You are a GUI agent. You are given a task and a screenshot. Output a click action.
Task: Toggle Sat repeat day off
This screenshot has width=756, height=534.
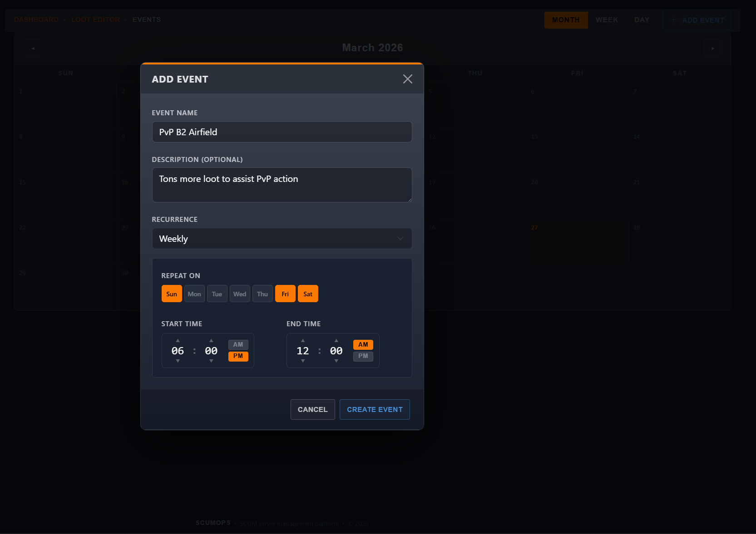[308, 294]
